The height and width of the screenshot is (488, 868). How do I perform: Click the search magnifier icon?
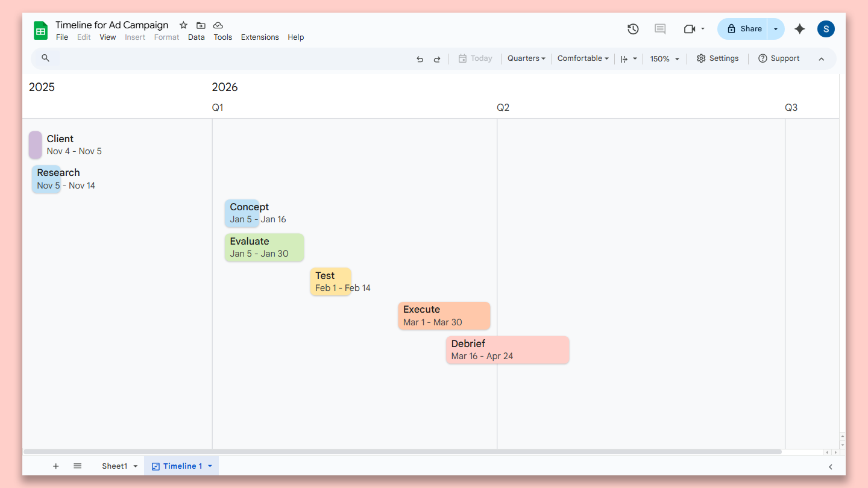pyautogui.click(x=45, y=58)
